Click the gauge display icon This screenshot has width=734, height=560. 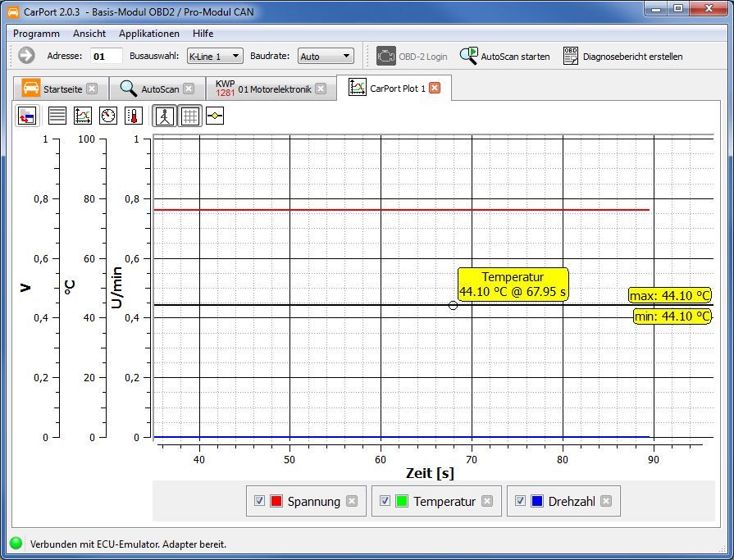[108, 116]
